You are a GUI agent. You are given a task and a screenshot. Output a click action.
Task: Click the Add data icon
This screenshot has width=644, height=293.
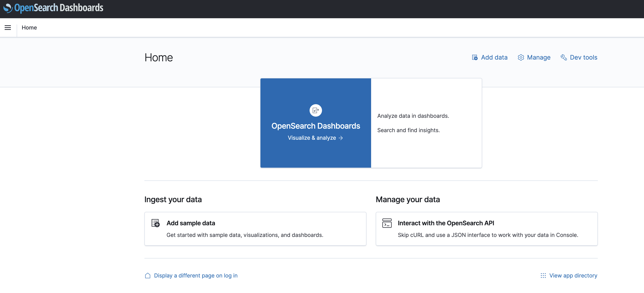coord(475,57)
